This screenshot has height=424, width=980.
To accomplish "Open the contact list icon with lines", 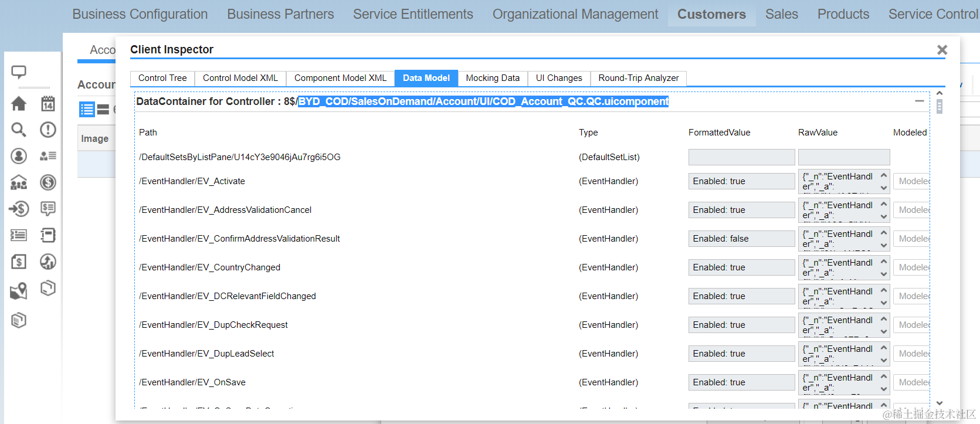I will point(48,156).
